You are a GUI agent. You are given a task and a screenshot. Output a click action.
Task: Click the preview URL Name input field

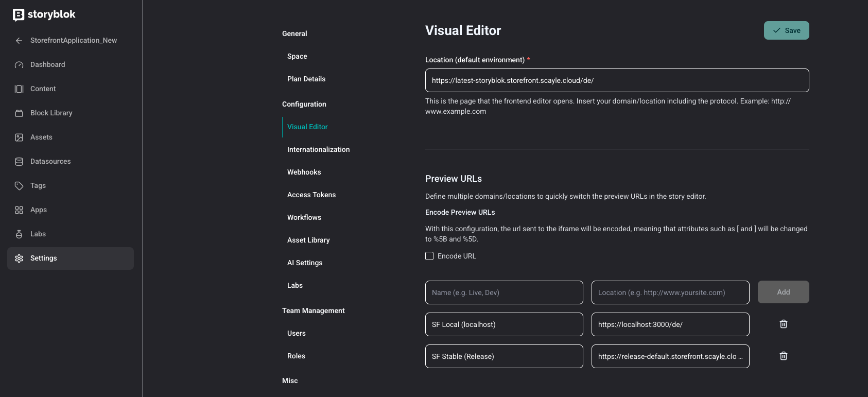point(504,292)
